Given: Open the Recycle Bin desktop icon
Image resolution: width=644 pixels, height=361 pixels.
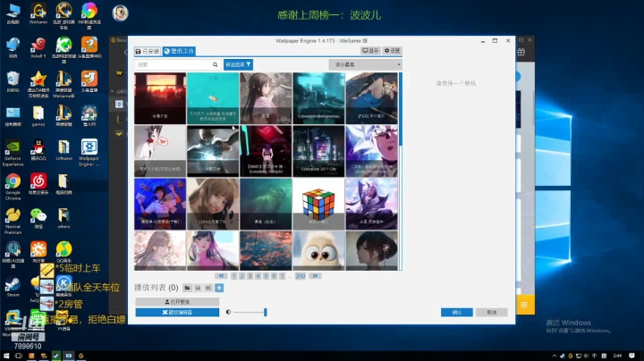Looking at the screenshot, I should 13,81.
